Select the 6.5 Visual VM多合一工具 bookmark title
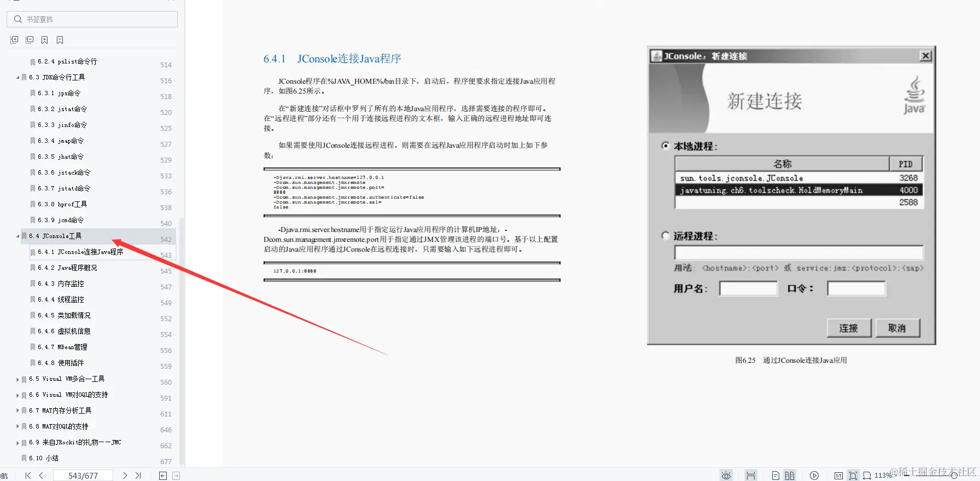Screen dimensions: 980x481 tap(67, 379)
